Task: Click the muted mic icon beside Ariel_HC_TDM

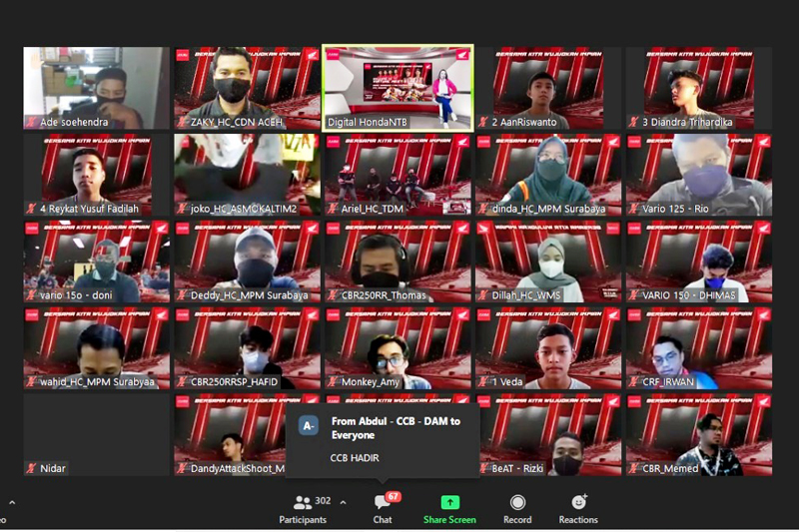Action: coord(333,209)
